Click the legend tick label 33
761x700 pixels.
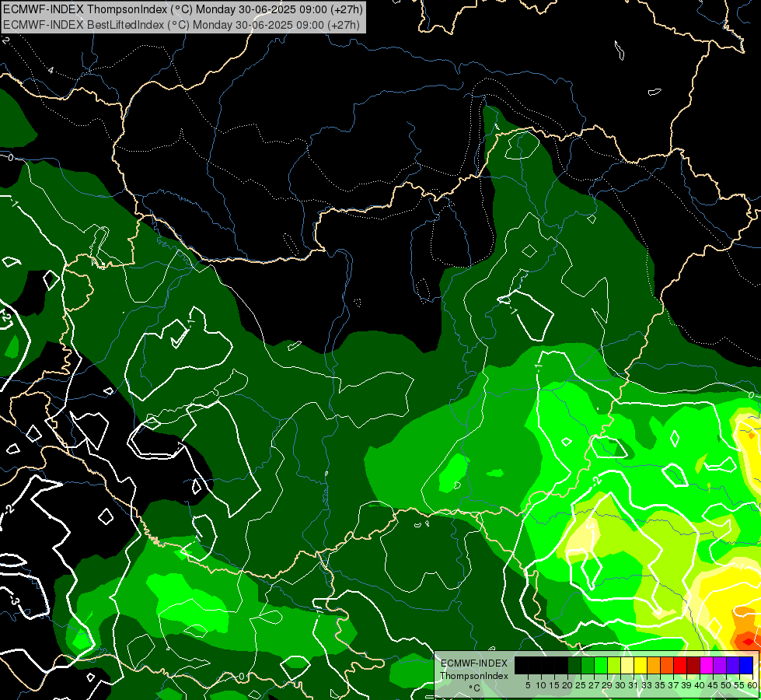pos(648,685)
